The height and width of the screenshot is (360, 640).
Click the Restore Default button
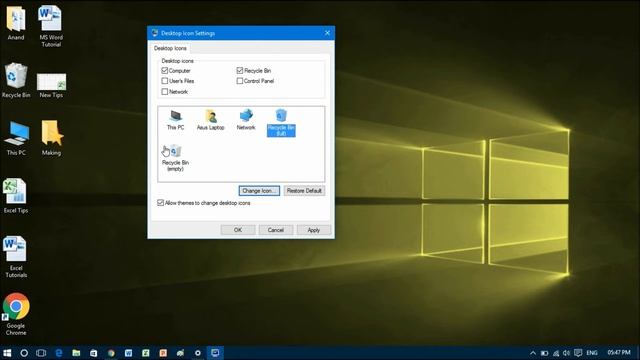coord(304,191)
